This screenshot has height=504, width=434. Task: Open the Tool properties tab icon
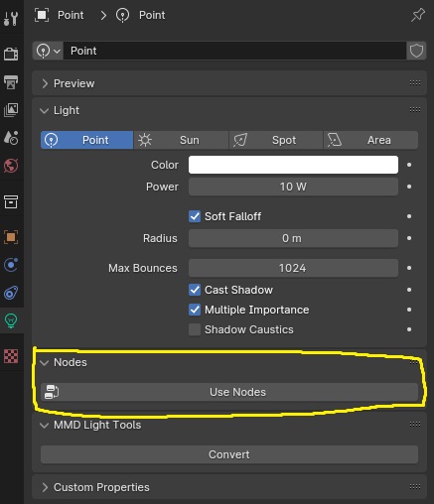click(x=11, y=18)
